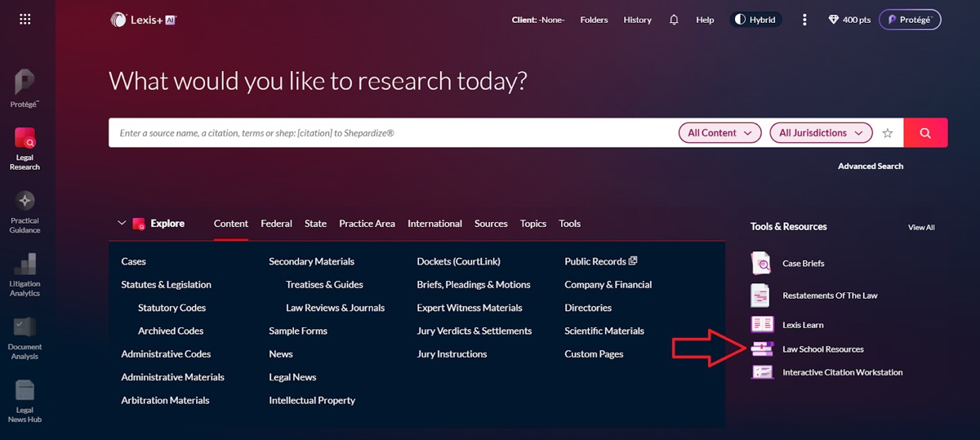
Task: Click the 400 pts diamond rewards
Action: 849,20
